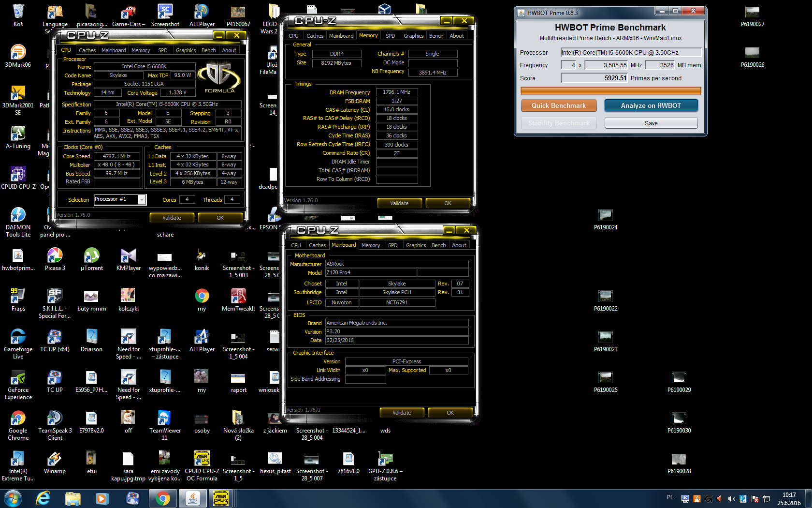Viewport: 812px width, 508px height.
Task: Click the motherboard Model field Z170 Pro4
Action: (x=371, y=273)
